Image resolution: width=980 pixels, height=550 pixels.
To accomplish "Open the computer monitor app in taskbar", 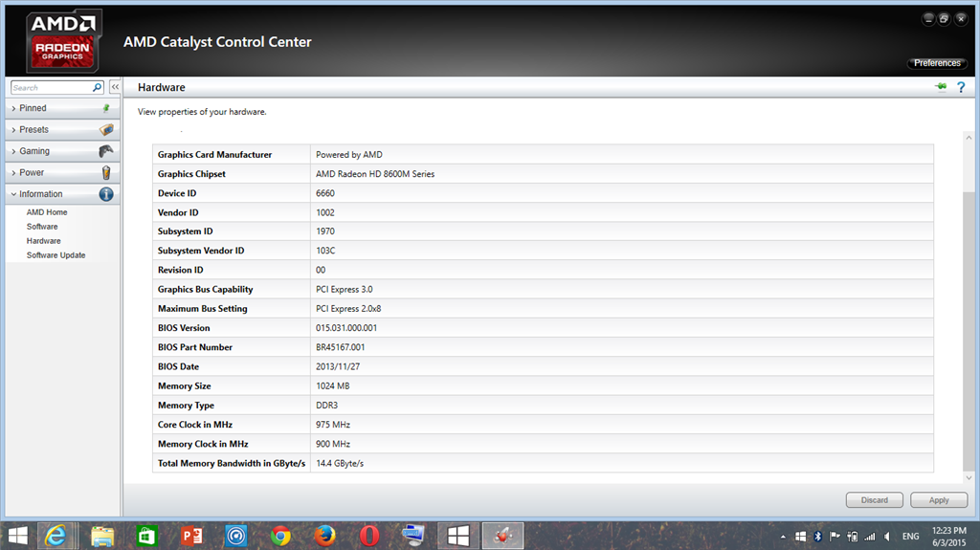I will [413, 536].
